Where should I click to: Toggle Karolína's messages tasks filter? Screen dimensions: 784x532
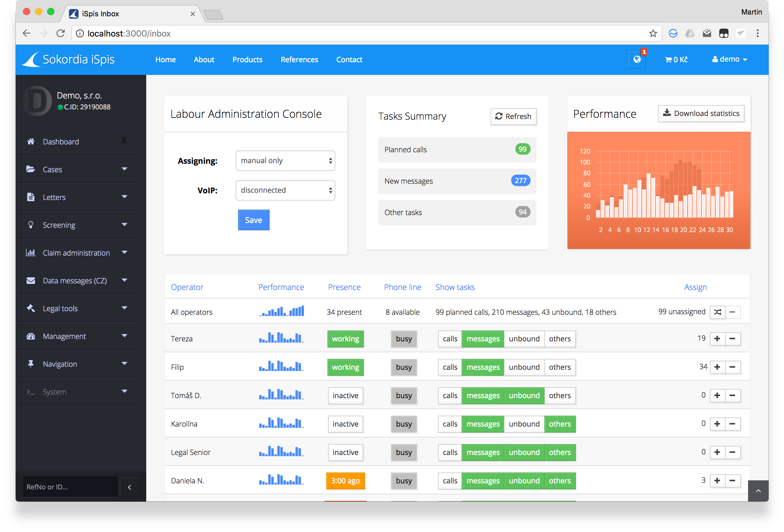483,424
